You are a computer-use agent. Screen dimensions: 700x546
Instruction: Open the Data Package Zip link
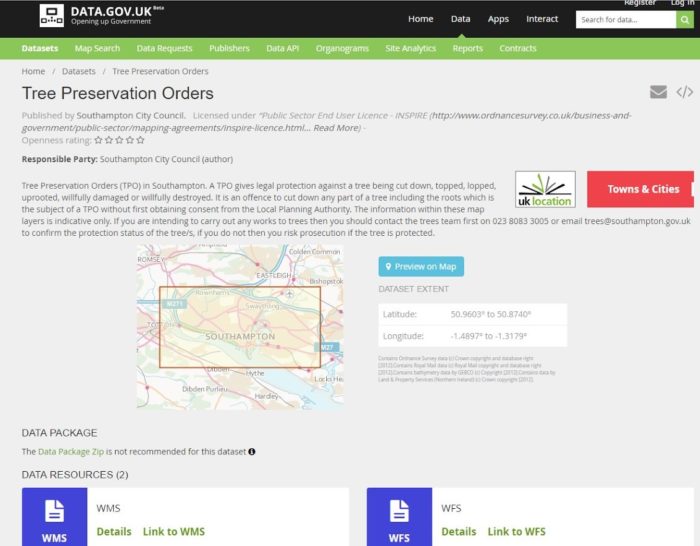71,452
